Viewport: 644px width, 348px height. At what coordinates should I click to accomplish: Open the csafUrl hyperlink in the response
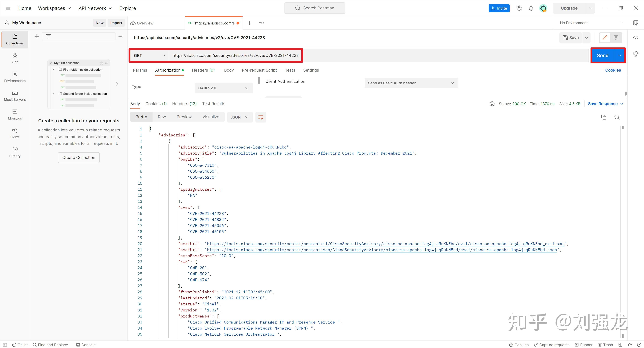click(382, 250)
